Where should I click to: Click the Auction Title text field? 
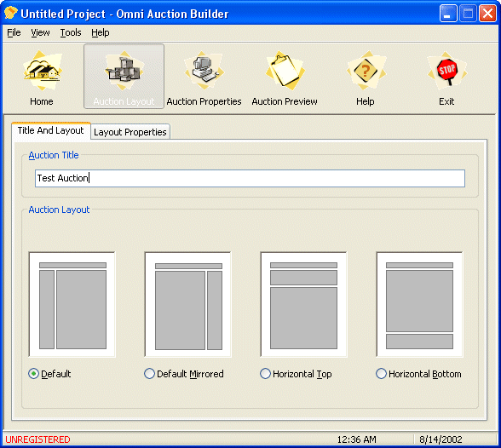coord(250,178)
